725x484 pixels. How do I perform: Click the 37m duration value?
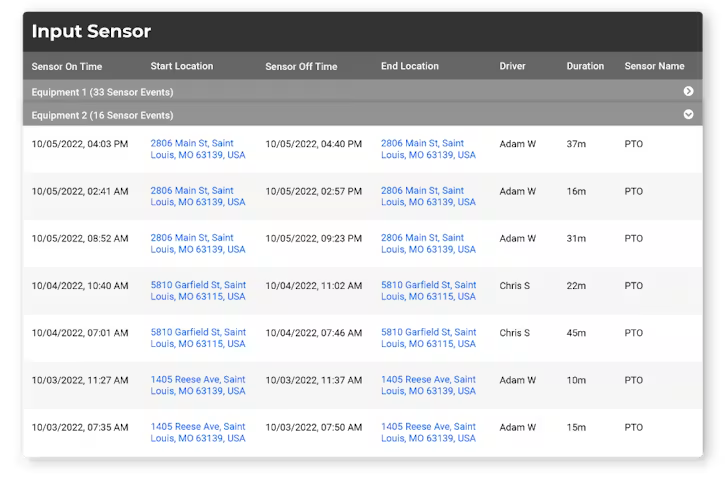coord(576,144)
